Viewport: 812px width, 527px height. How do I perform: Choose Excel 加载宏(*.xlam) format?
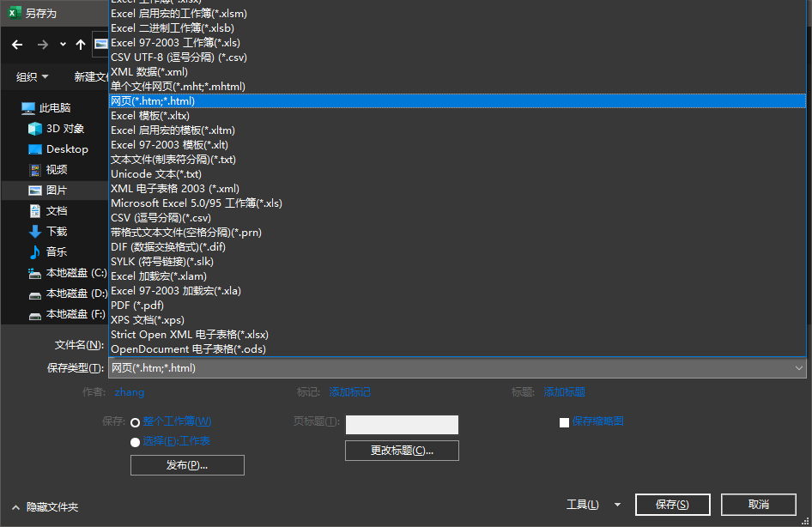458,276
